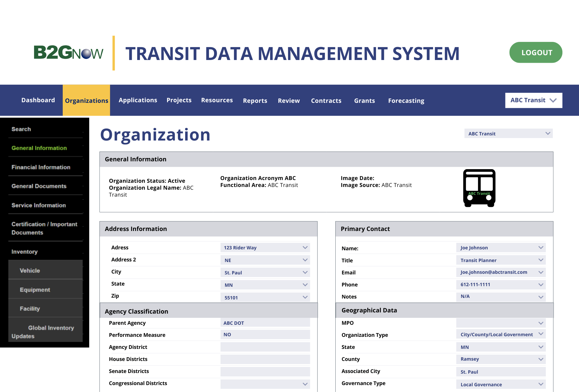Viewport: 579px width, 392px height.
Task: Select Grants in the navigation bar
Action: pos(364,100)
